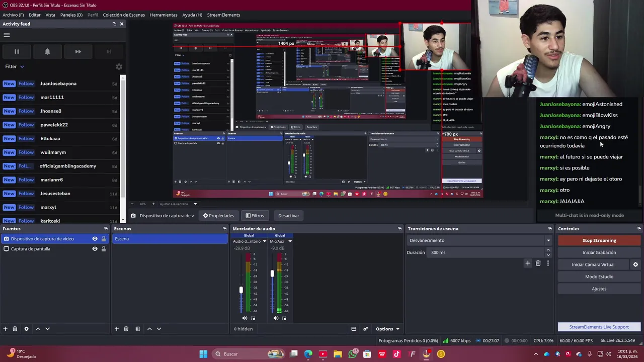Move scene up in Escenas list
This screenshot has width=644, height=362.
(x=149, y=329)
